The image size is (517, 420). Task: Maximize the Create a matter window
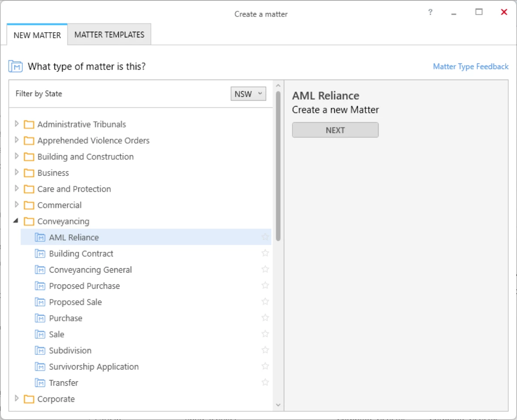pyautogui.click(x=479, y=12)
